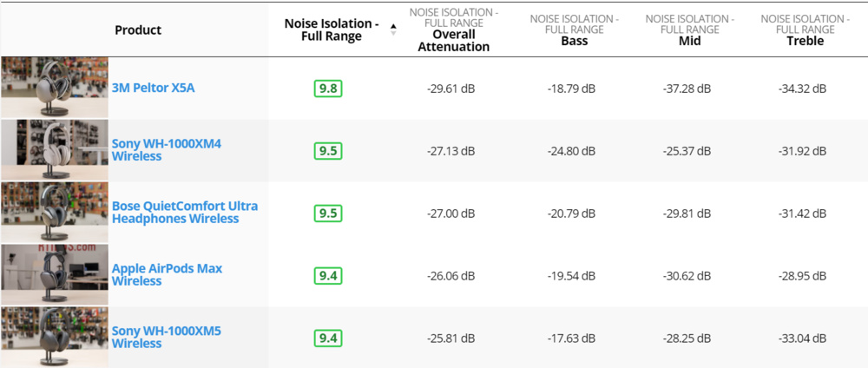Open the Apple AirPods Max thumbnail
Screen dimensions: 868x368
55,275
